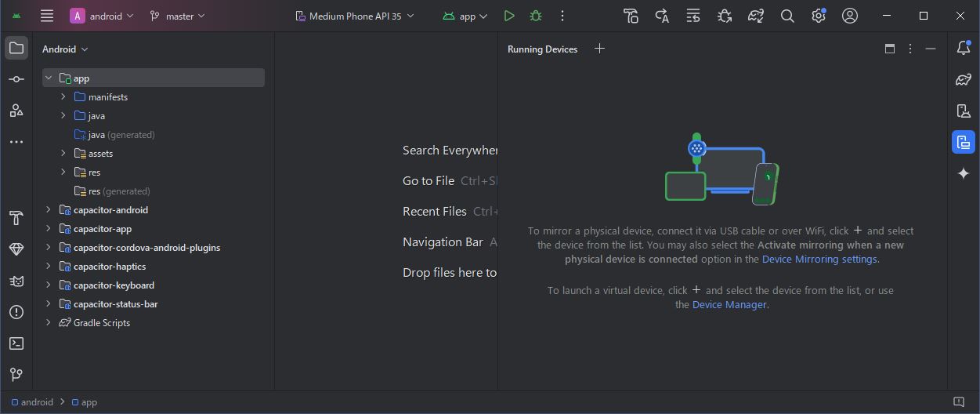Open the Project tool window folder icon
The height and width of the screenshot is (414, 980).
click(16, 48)
